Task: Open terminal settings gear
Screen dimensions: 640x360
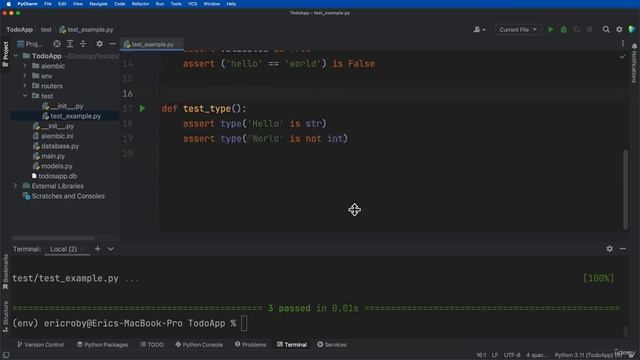Action: click(x=609, y=249)
